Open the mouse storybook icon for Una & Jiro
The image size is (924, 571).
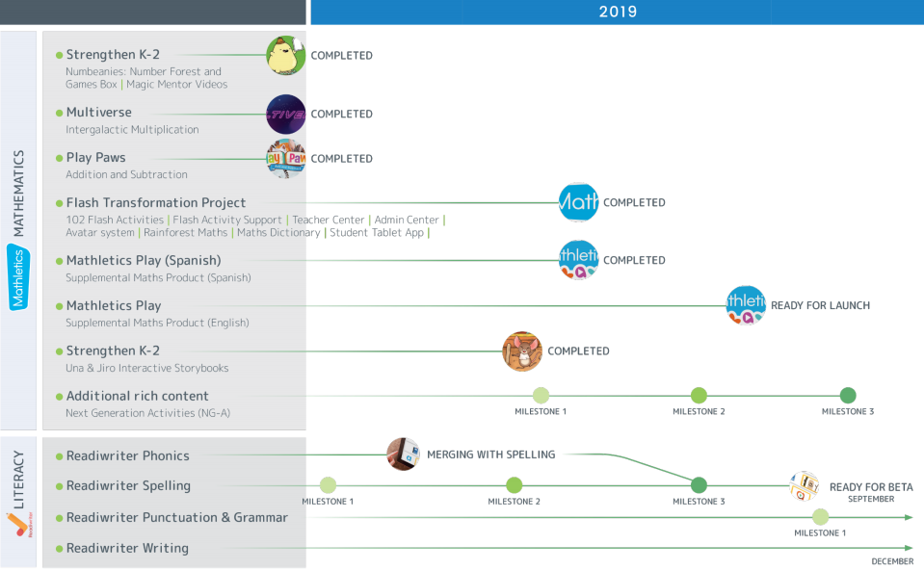click(522, 351)
